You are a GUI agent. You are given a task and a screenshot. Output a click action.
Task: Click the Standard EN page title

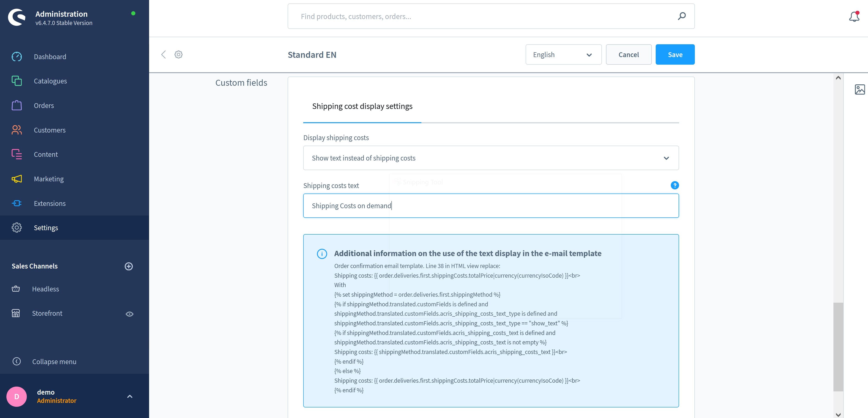pyautogui.click(x=312, y=55)
